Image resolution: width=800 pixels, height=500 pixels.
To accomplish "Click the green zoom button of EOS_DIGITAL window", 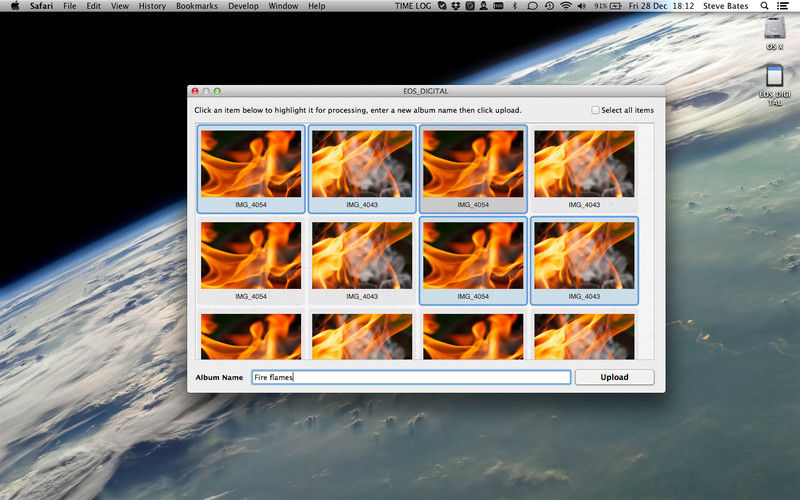I will pos(217,91).
